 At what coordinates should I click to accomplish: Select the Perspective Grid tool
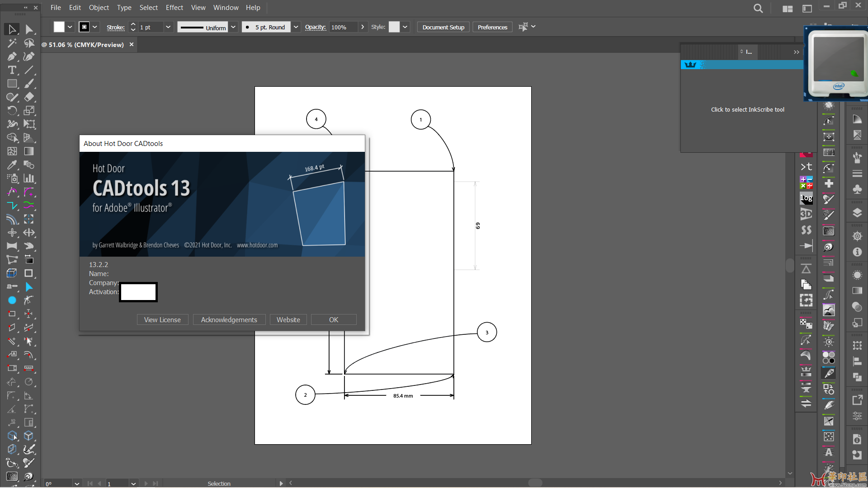29,138
